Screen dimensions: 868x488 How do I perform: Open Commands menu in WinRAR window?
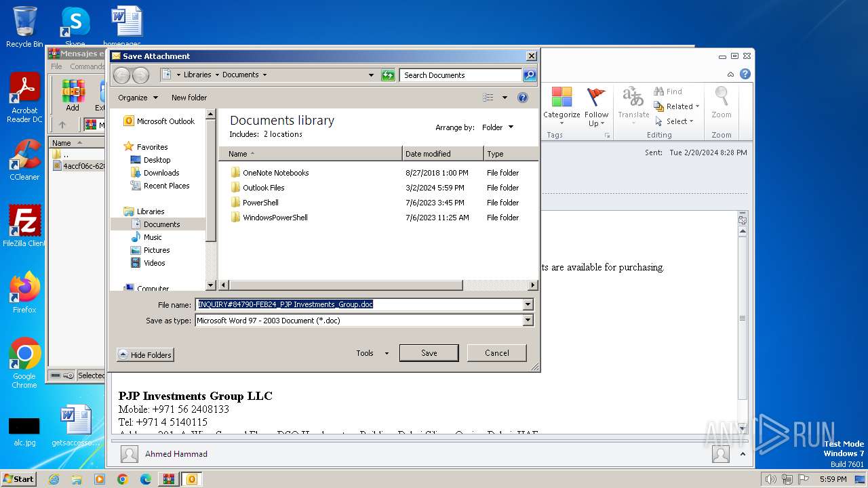tap(87, 66)
